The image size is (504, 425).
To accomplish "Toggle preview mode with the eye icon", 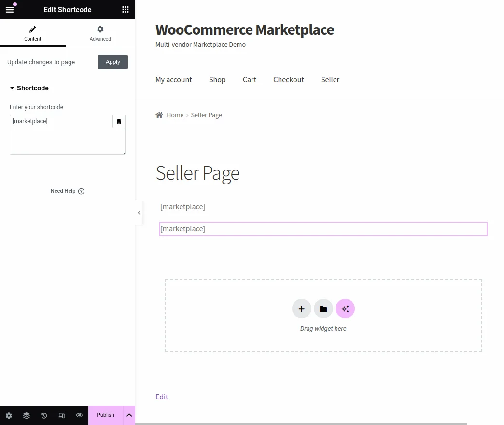I will click(79, 415).
